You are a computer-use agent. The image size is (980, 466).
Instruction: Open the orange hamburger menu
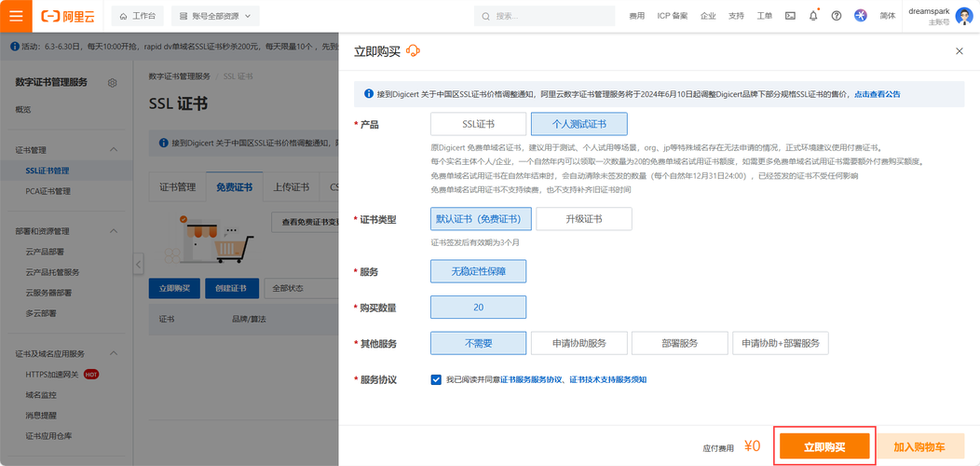pyautogui.click(x=16, y=16)
